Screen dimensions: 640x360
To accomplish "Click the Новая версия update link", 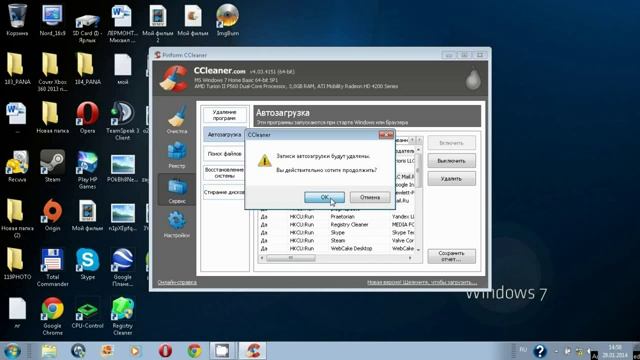I will click(x=422, y=282).
